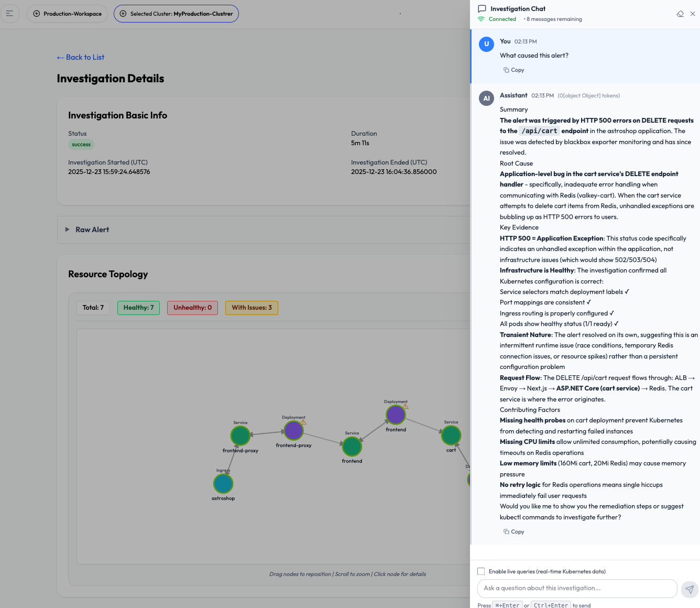This screenshot has width=700, height=608.
Task: Go Back to List
Action: point(81,57)
